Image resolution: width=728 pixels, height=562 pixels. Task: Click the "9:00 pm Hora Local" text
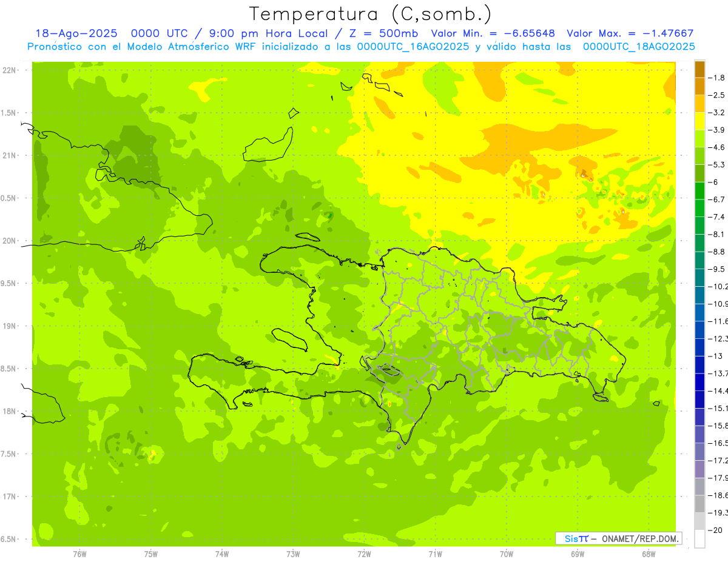pyautogui.click(x=269, y=34)
